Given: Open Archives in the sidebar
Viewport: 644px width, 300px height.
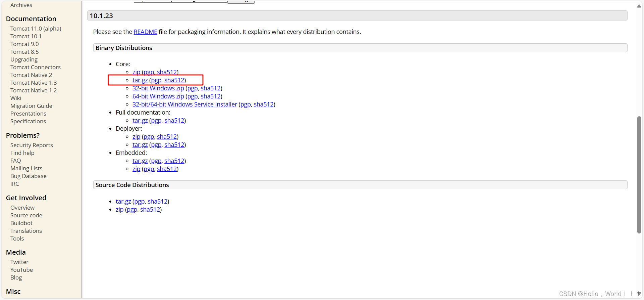Looking at the screenshot, I should click(x=21, y=5).
